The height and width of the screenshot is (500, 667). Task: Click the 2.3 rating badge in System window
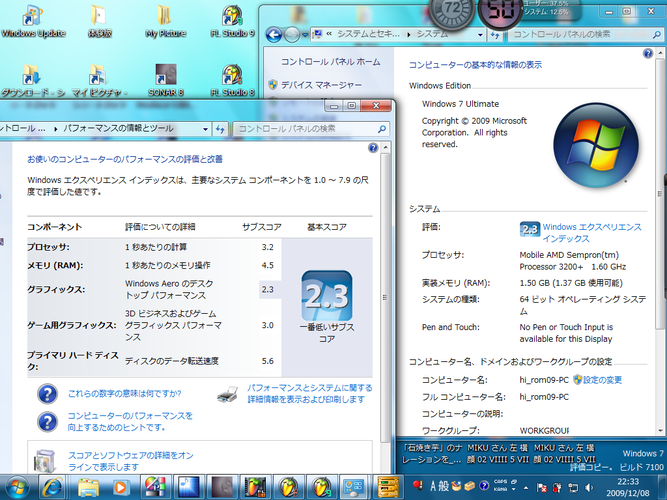tap(530, 229)
